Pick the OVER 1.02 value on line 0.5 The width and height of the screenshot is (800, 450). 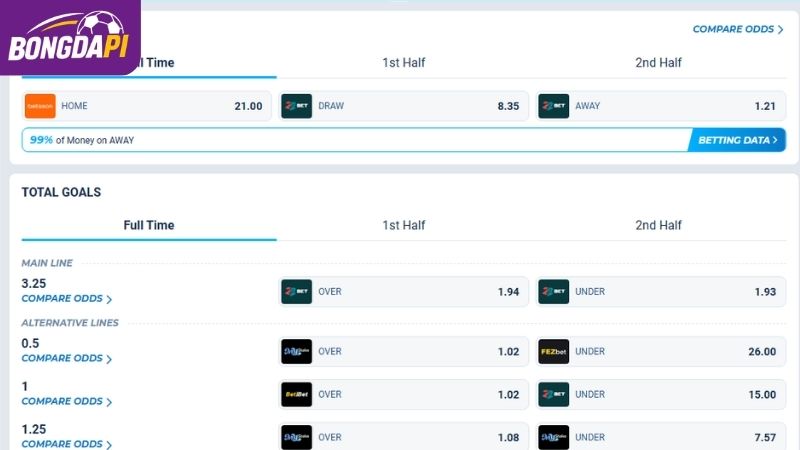pos(508,352)
